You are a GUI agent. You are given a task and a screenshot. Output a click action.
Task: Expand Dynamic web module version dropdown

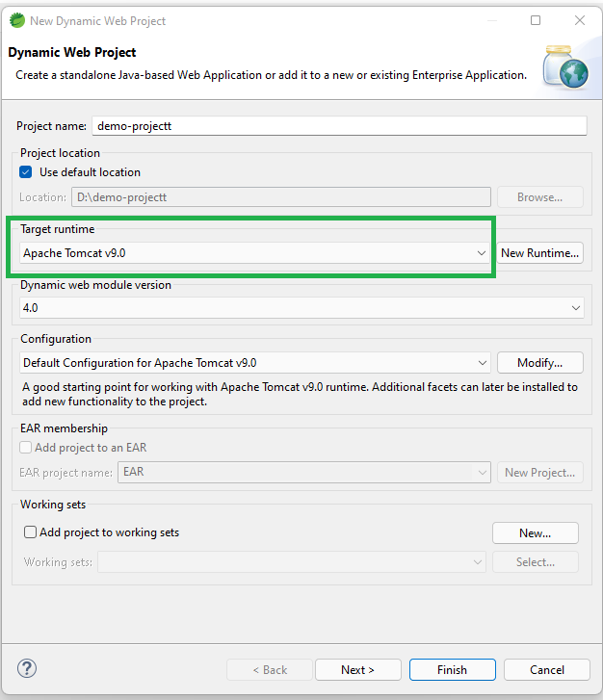point(301,308)
